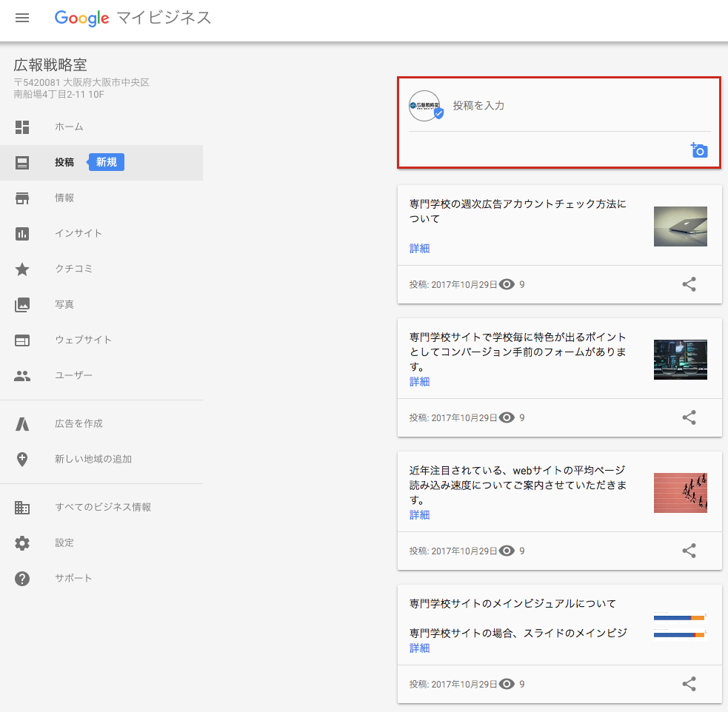The width and height of the screenshot is (728, 712).
Task: Click the 設定 gear icon
Action: (x=22, y=543)
